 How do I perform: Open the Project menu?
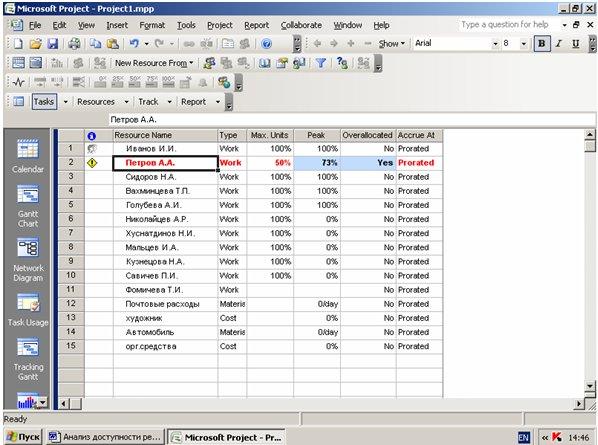point(220,25)
